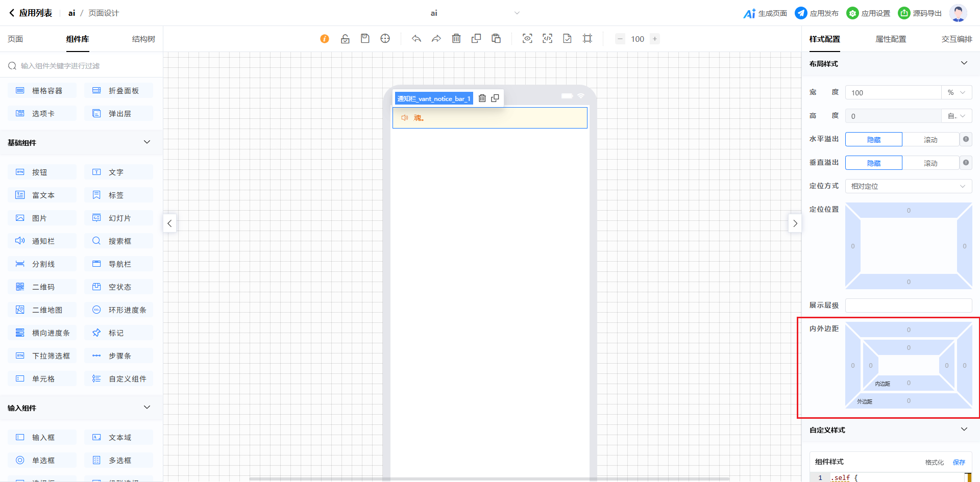
Task: Click the toolbar trash can icon
Action: click(456, 39)
